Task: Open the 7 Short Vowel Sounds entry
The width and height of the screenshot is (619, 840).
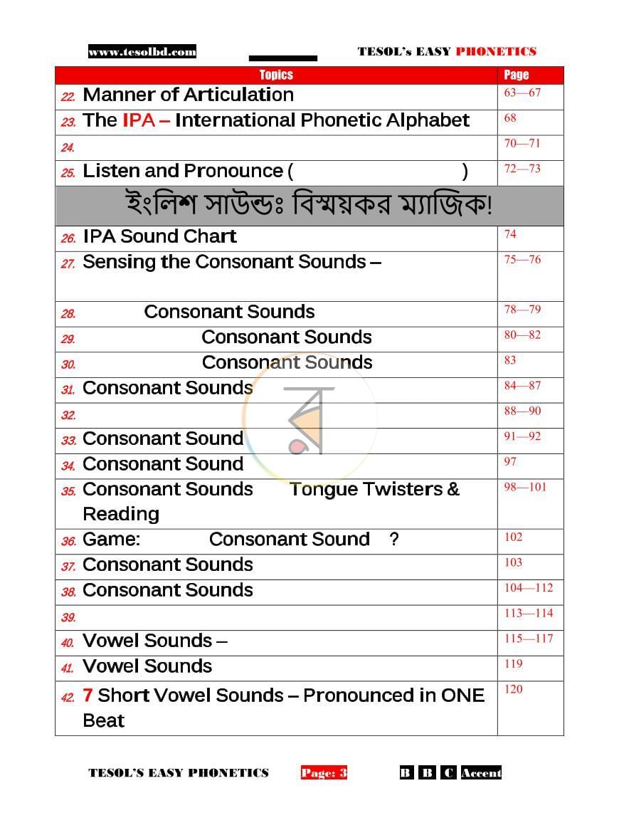Action: [x=283, y=708]
